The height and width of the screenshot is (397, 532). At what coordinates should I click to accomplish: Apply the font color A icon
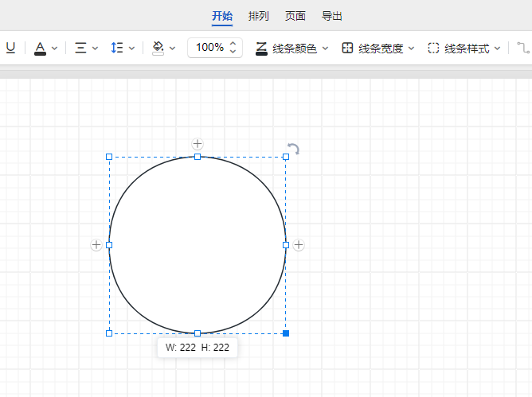tap(40, 49)
